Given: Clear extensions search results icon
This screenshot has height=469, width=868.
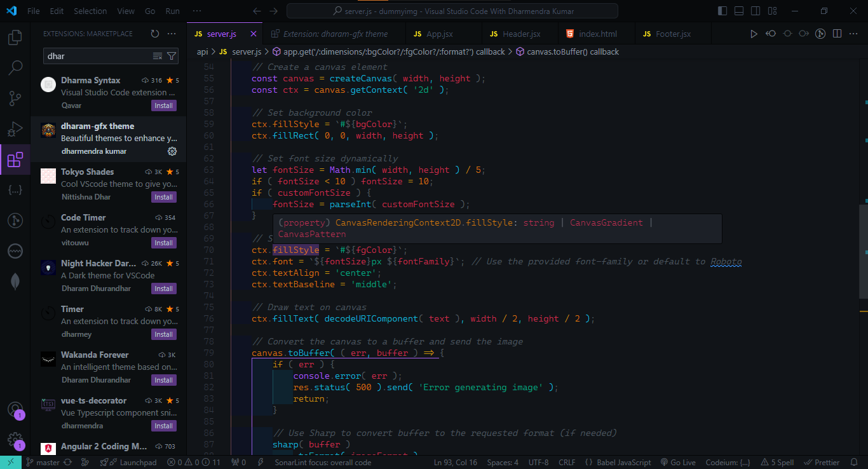Looking at the screenshot, I should coord(158,56).
